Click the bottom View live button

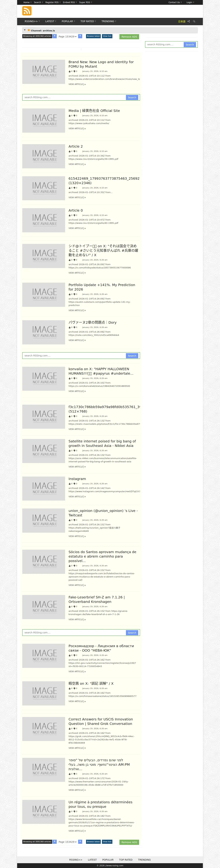pos(107,841)
